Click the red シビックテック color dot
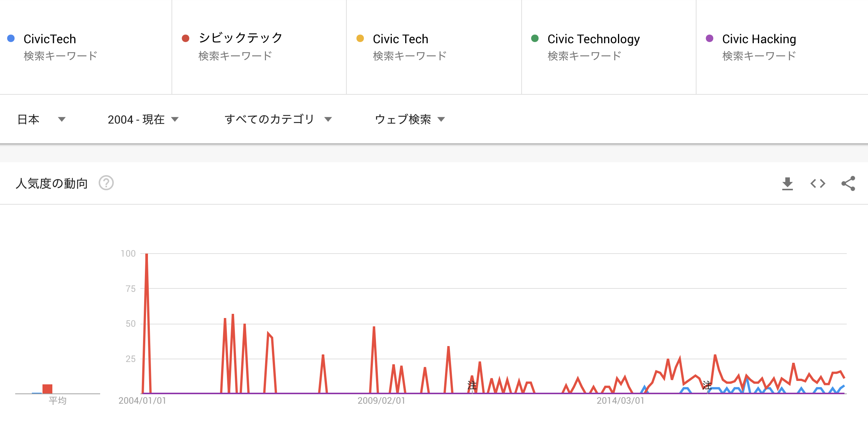Viewport: 868px width, 445px height. click(x=186, y=38)
